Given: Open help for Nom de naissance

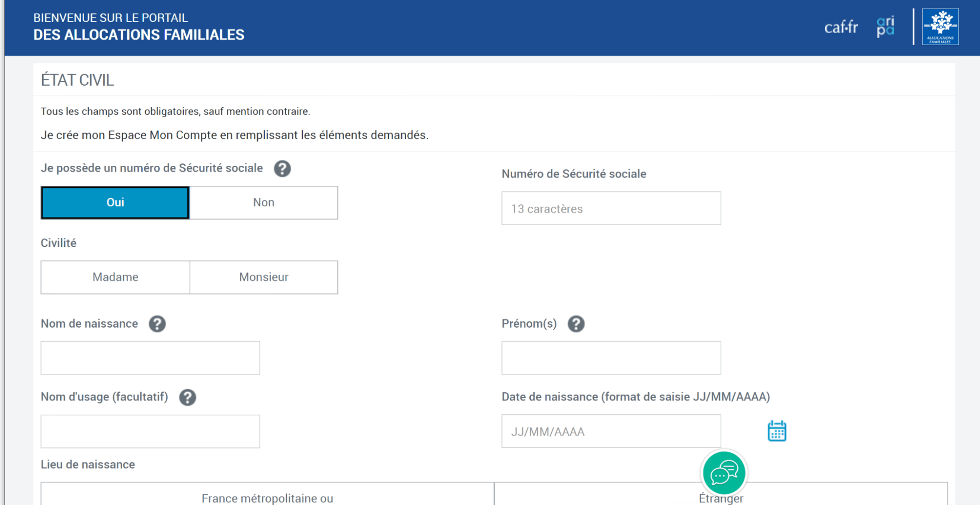Looking at the screenshot, I should 157,324.
